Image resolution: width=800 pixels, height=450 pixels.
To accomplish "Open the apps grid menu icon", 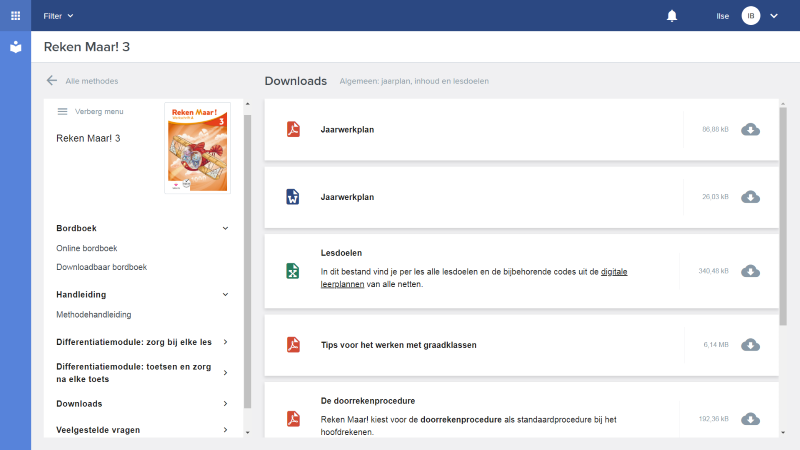I will (15, 16).
